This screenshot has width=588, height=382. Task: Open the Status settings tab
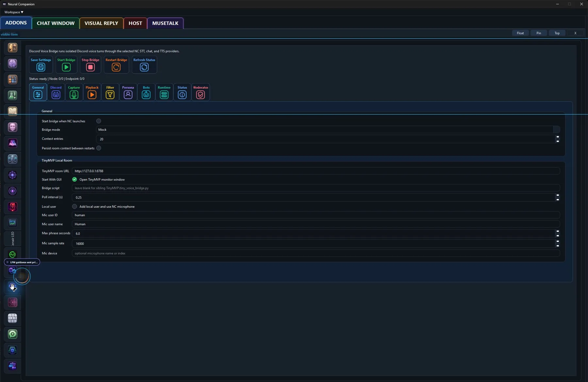click(182, 92)
